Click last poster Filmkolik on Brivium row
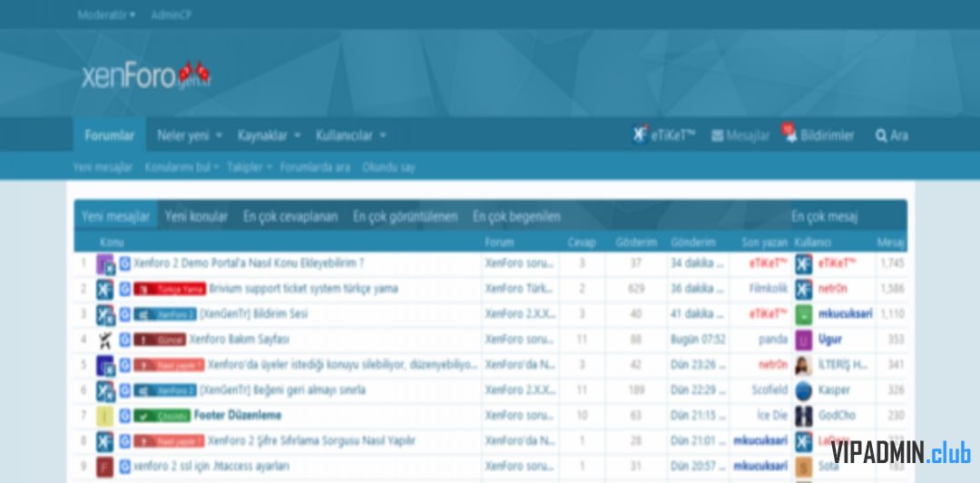 point(769,289)
